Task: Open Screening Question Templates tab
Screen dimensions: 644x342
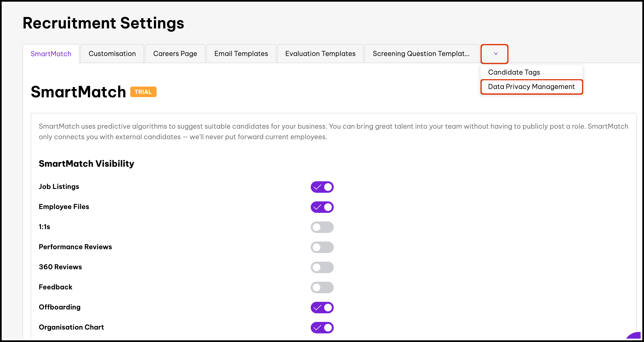Action: click(x=421, y=54)
